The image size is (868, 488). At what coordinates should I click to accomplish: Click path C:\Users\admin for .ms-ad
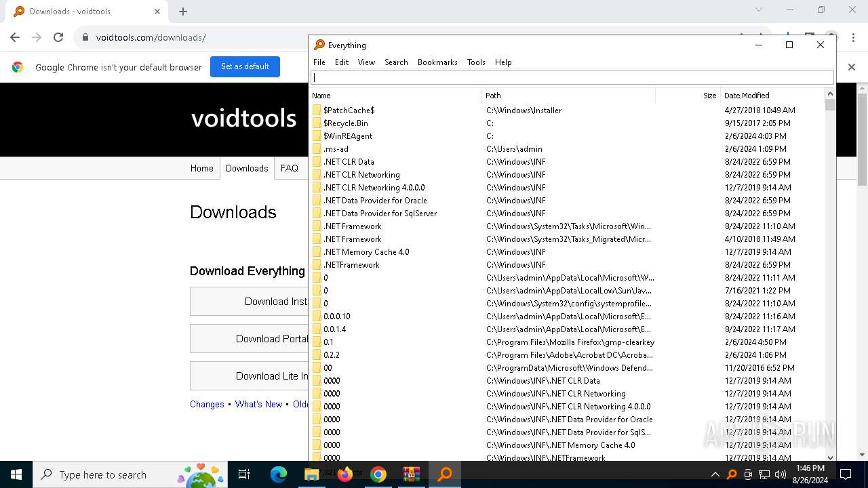514,148
